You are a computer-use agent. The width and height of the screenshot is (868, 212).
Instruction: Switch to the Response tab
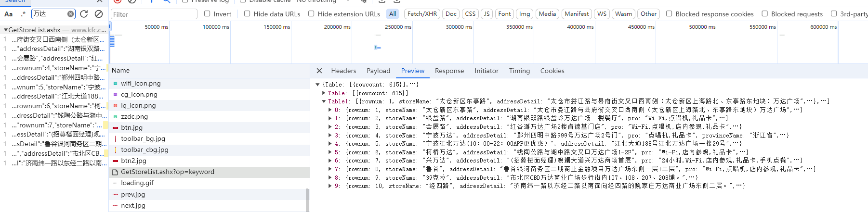coord(449,71)
